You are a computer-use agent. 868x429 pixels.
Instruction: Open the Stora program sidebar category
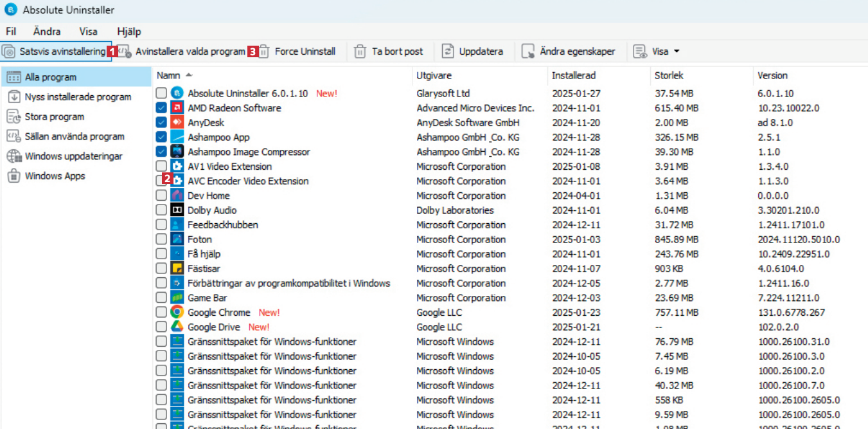(x=54, y=117)
